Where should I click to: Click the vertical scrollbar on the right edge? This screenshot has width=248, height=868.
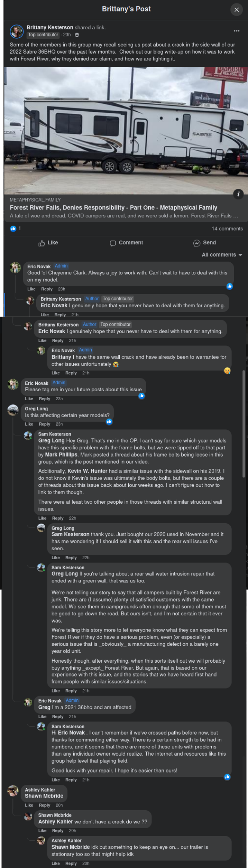coord(244,424)
